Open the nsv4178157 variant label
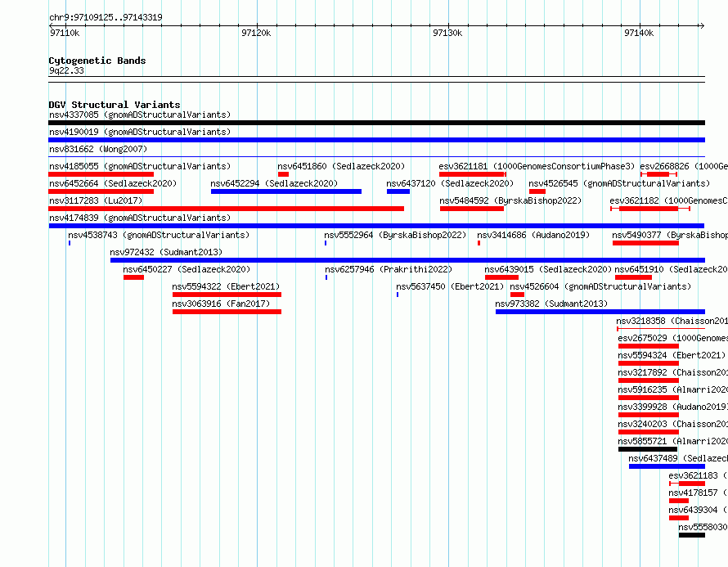This screenshot has height=567, width=728. coord(699,493)
